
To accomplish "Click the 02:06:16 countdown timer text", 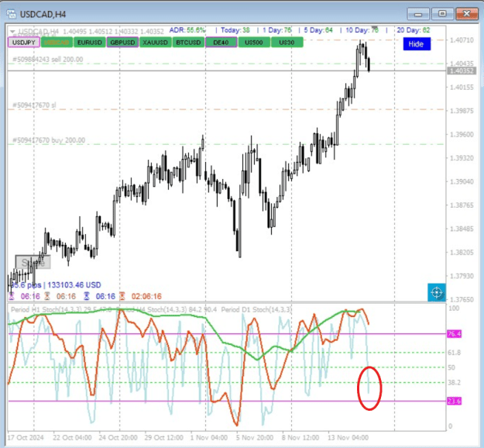I will coord(146,296).
